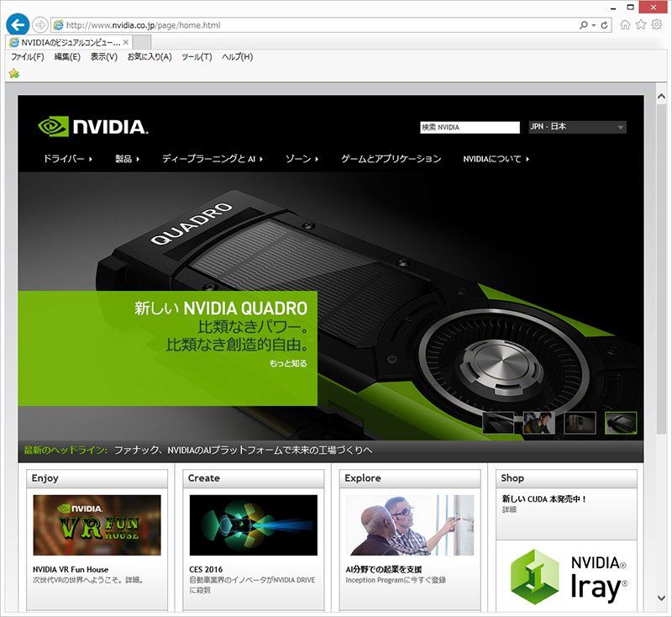Open the AI分野での起業を支援 link
The image size is (672, 617).
[x=384, y=569]
